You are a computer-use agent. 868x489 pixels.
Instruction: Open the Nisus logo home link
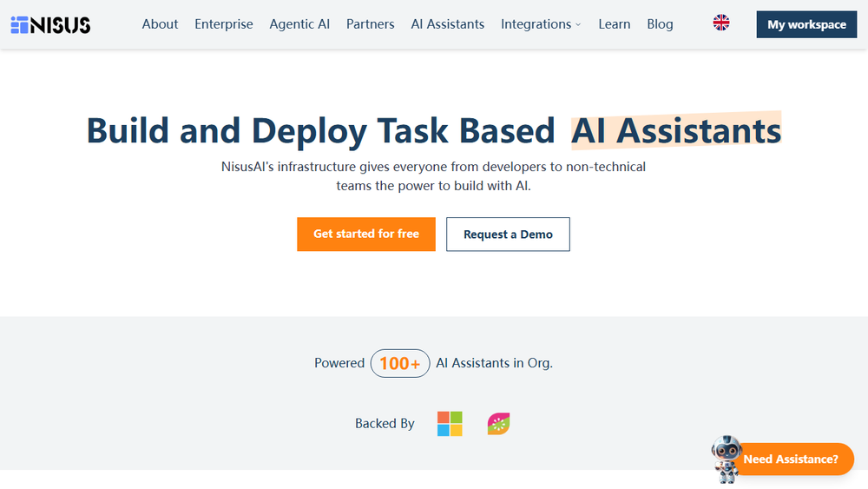[50, 24]
